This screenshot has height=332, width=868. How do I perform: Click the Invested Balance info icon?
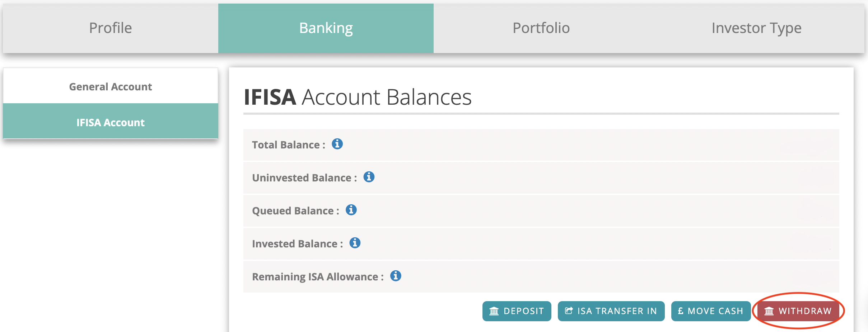pyautogui.click(x=355, y=243)
